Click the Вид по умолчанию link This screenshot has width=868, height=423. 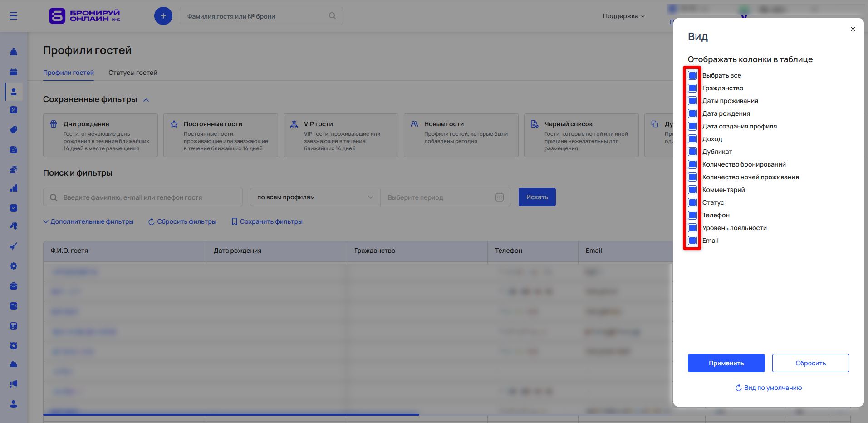(769, 388)
